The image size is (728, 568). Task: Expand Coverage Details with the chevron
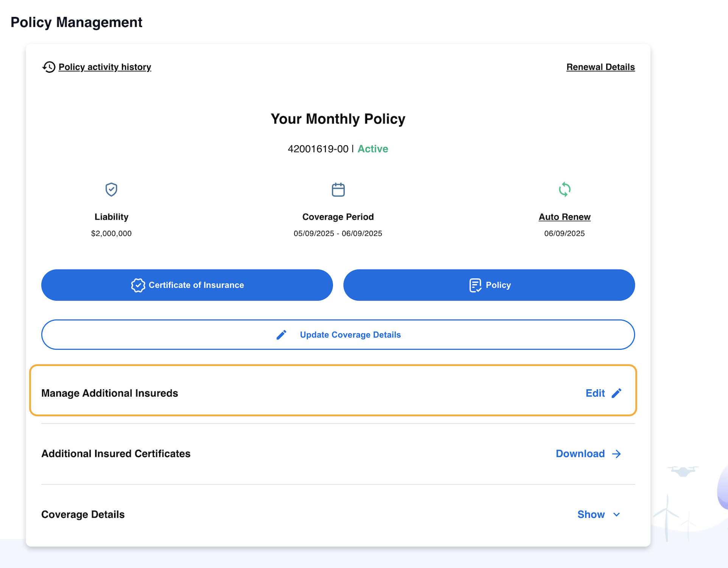pyautogui.click(x=616, y=515)
